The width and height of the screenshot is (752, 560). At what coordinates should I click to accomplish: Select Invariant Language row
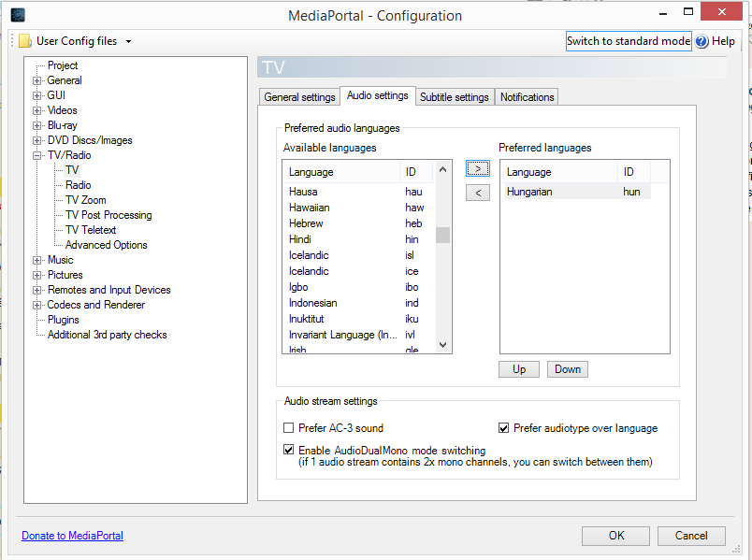coord(358,334)
